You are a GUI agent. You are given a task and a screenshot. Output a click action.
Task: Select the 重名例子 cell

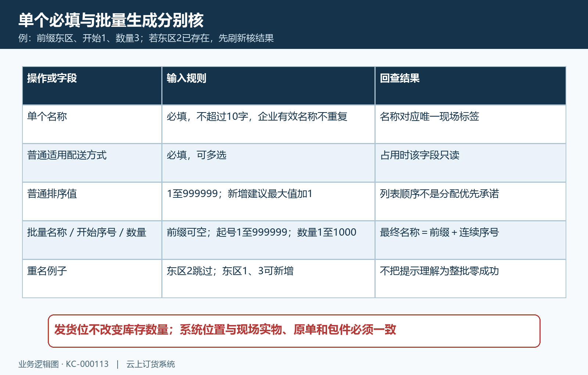coord(92,279)
